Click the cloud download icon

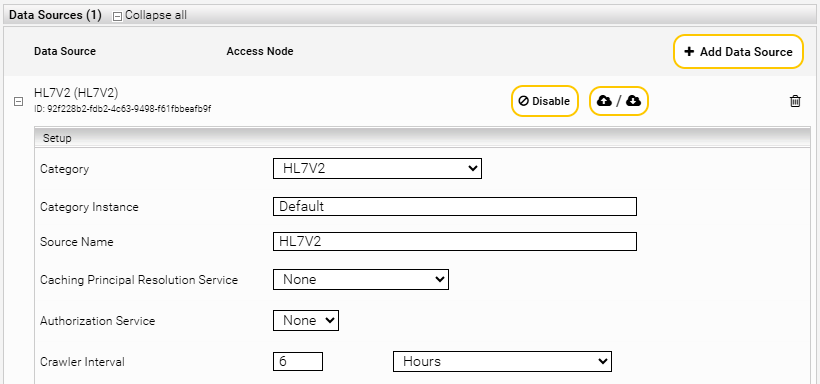point(633,101)
